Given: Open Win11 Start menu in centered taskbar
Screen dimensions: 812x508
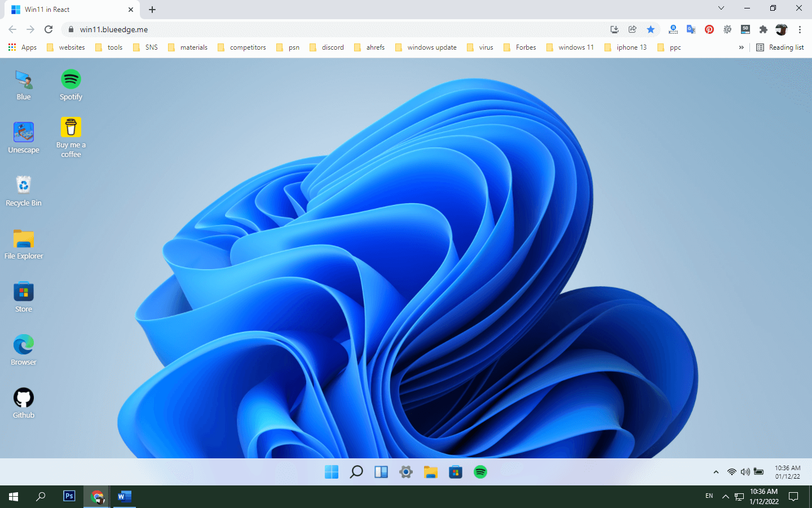Looking at the screenshot, I should [x=332, y=472].
